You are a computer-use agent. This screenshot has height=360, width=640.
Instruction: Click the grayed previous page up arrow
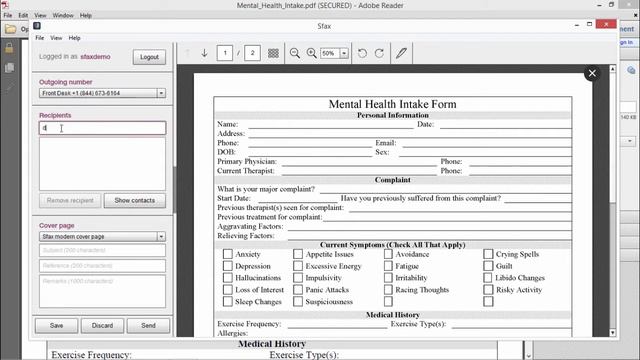tap(188, 53)
